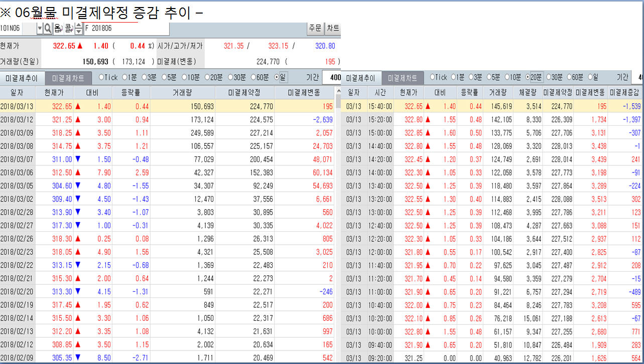Click the 옵 (option) icon in toolbar

coord(58,29)
